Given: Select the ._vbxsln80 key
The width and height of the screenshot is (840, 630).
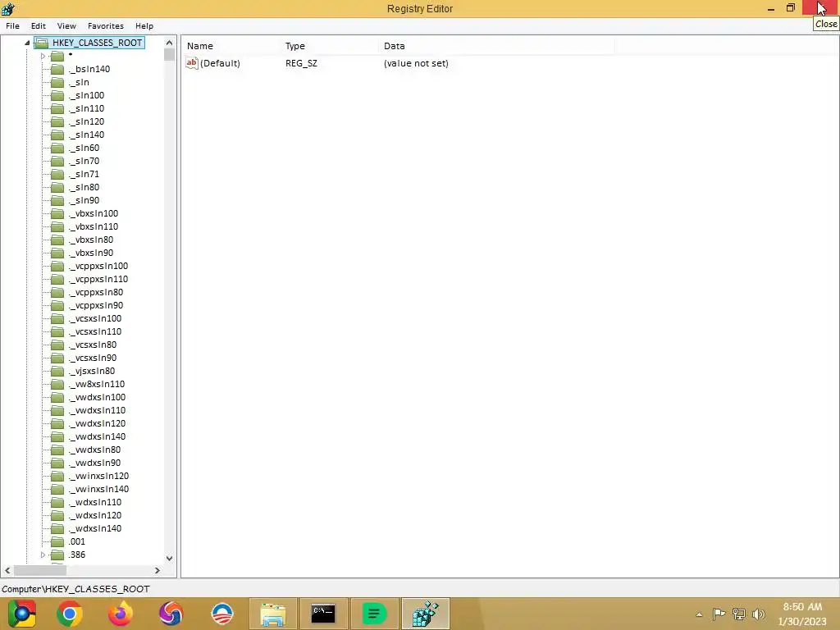Looking at the screenshot, I should coord(91,240).
